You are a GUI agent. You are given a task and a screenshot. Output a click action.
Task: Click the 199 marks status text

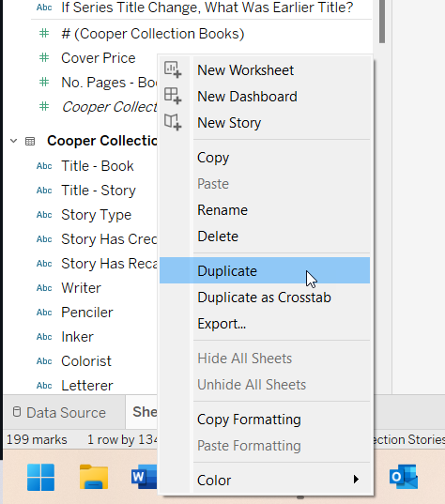(37, 439)
